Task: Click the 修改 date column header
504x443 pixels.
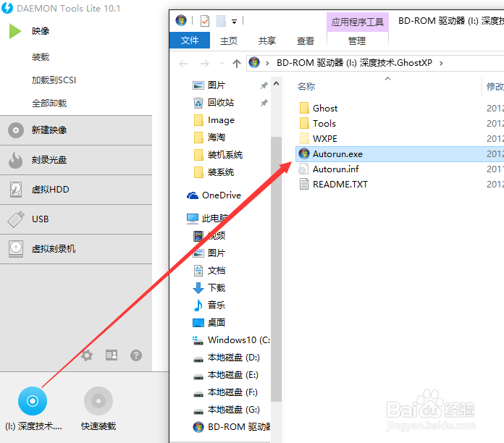Action: point(495,86)
